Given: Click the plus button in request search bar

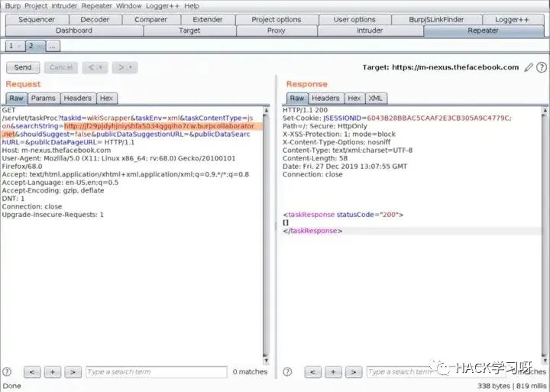Looking at the screenshot, I should [x=52, y=372].
